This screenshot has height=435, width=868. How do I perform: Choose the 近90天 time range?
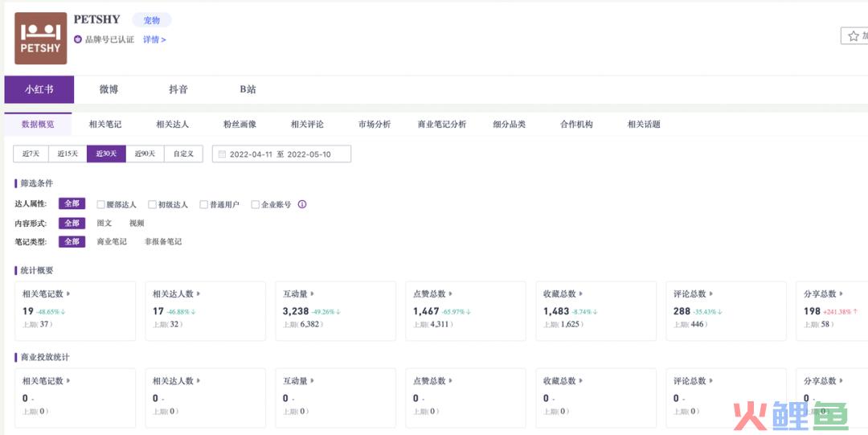[145, 154]
